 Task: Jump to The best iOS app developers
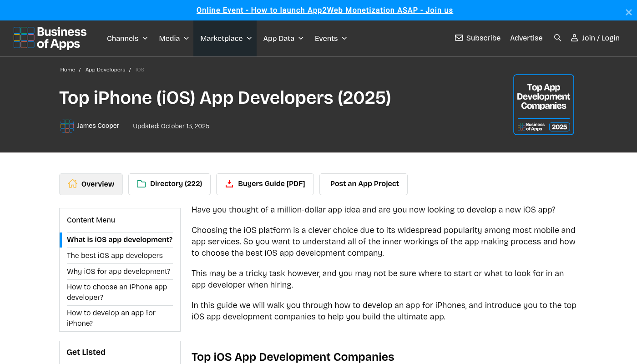click(115, 255)
